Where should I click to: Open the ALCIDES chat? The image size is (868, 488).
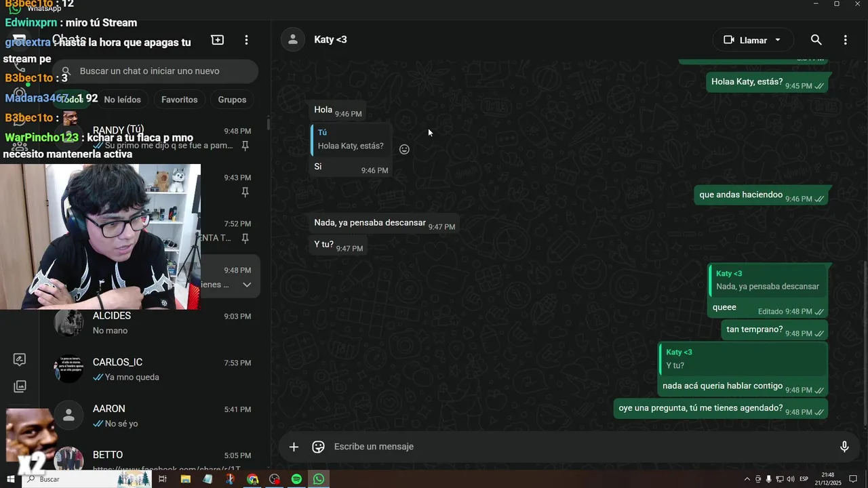pyautogui.click(x=154, y=323)
